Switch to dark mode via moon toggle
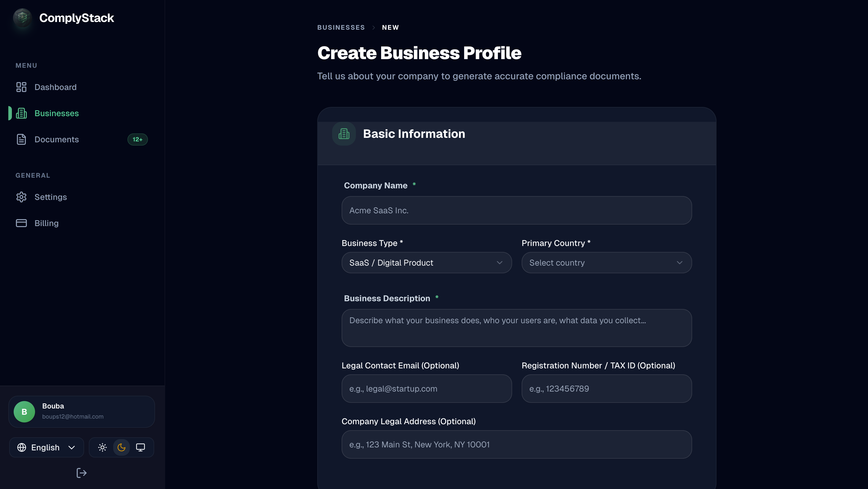 point(121,447)
